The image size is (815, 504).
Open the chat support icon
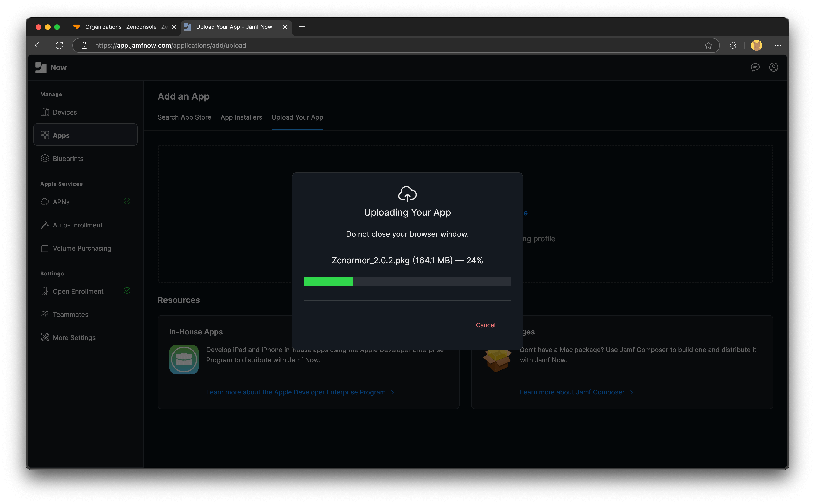pos(755,68)
